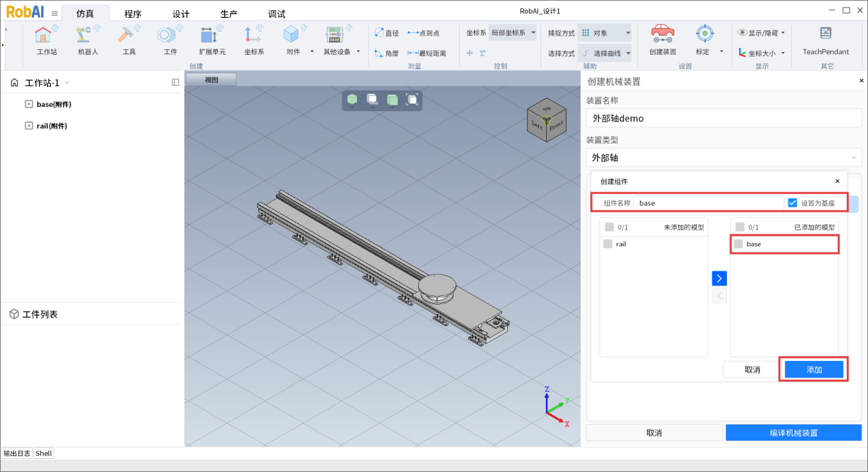Click the 创建装置 red car icon
This screenshot has width=868, height=472.
coord(662,34)
